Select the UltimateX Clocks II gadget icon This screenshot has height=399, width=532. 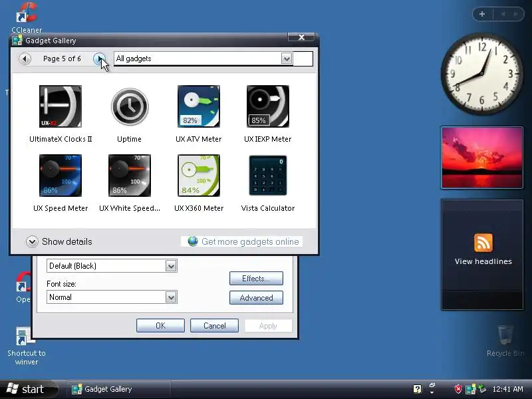click(x=61, y=106)
